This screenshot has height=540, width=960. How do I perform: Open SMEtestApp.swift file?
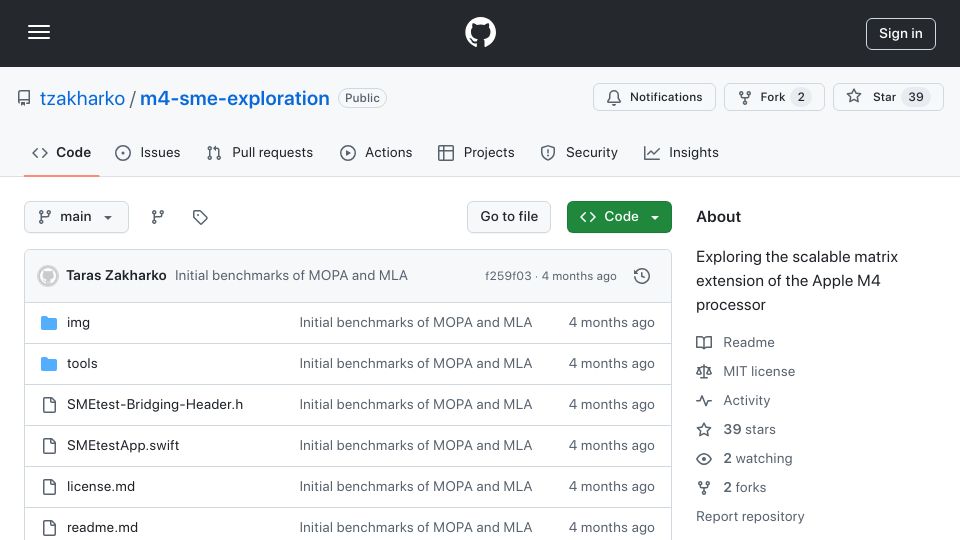click(x=123, y=446)
